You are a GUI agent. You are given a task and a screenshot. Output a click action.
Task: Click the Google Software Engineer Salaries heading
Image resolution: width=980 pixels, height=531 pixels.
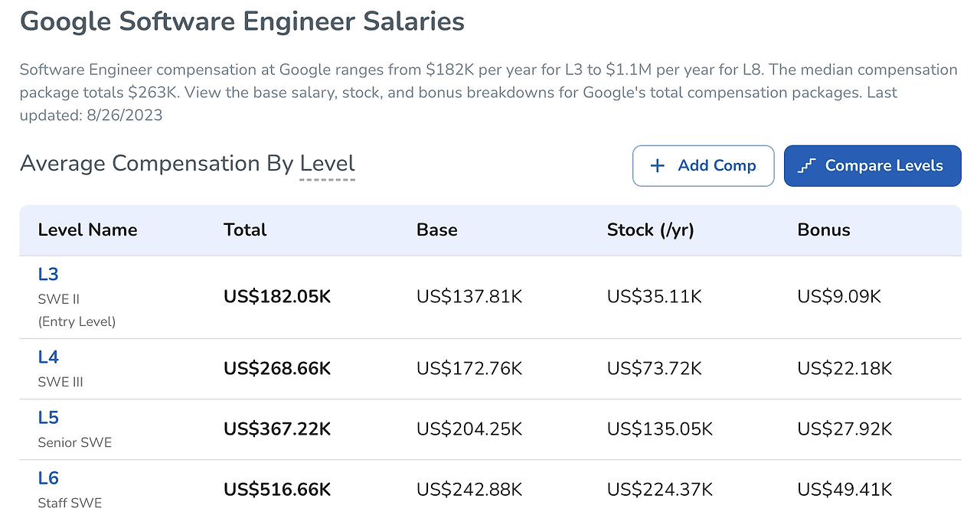[x=242, y=21]
